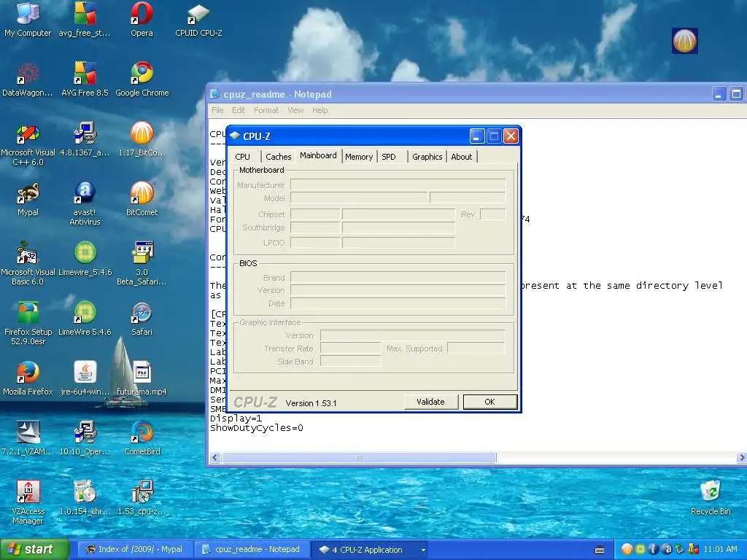
Task: Click Notepad scroll left arrow
Action: pyautogui.click(x=214, y=458)
